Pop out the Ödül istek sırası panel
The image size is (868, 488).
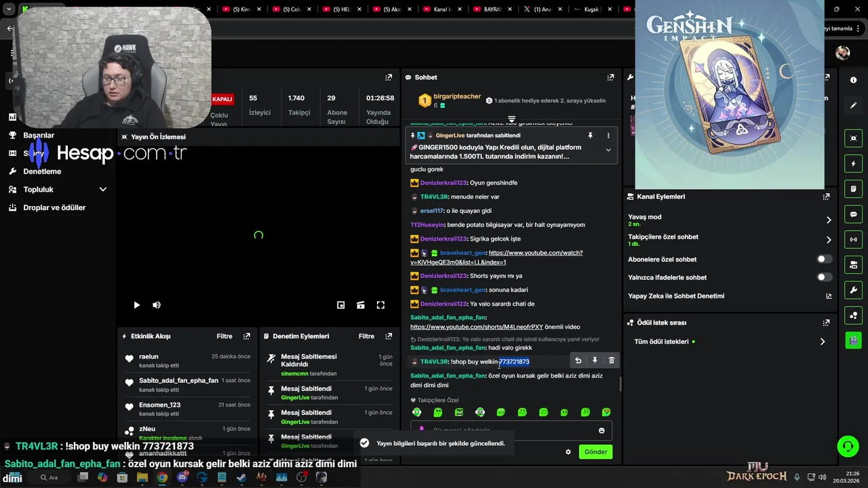point(826,323)
